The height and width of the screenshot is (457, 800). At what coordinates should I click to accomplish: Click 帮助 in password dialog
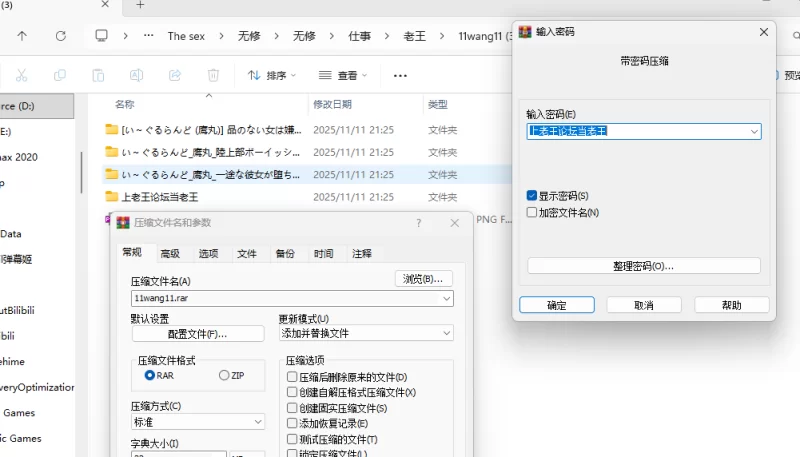[732, 305]
